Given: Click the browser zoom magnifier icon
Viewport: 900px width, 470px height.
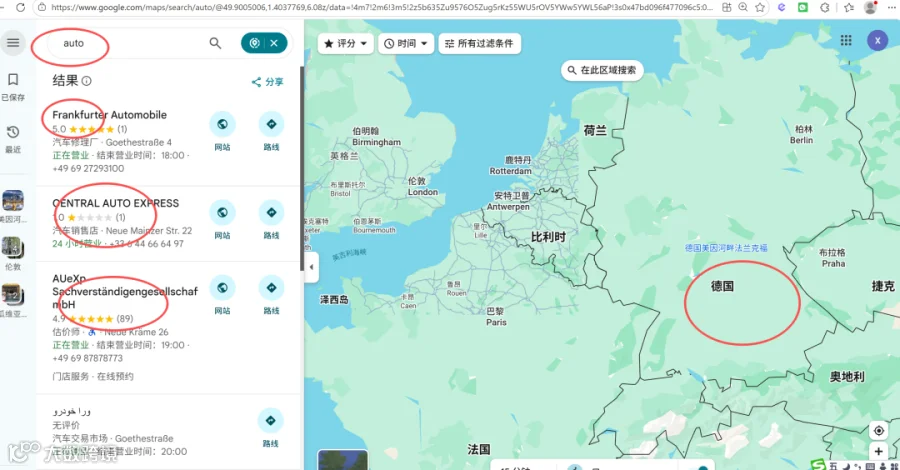Looking at the screenshot, I should click(x=743, y=7).
